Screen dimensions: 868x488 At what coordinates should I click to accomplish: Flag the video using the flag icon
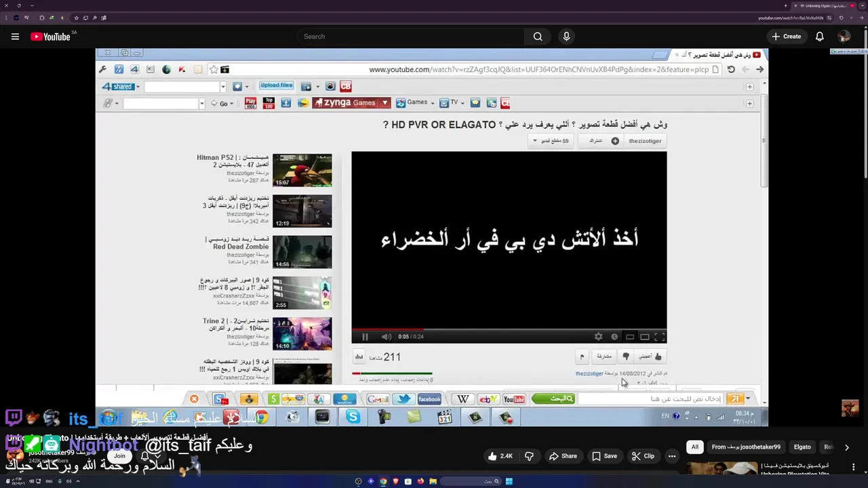(582, 357)
